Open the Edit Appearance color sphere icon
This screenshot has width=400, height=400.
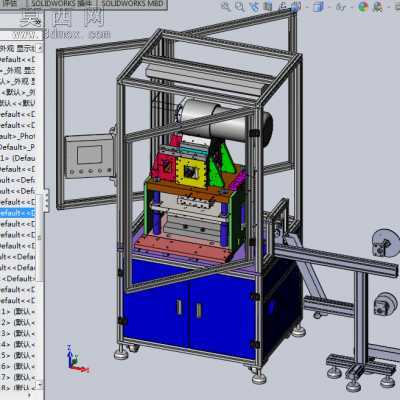(x=363, y=7)
